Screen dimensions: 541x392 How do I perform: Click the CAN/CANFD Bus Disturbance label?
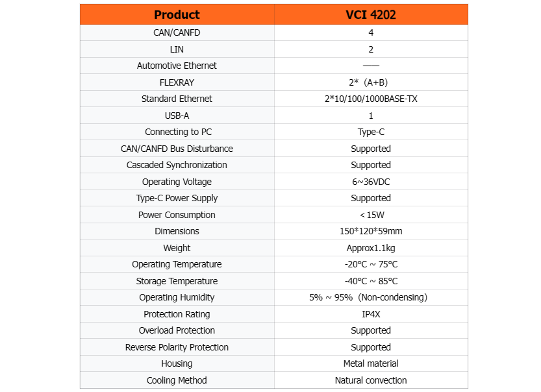[x=177, y=149]
